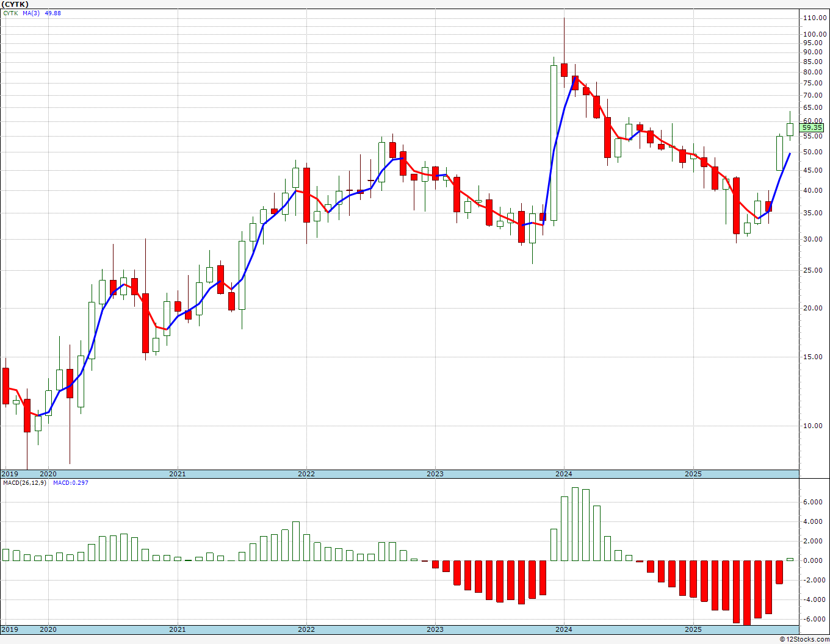Click the 2021 label on the MACD timeline
The image size is (830, 644).
point(177,629)
